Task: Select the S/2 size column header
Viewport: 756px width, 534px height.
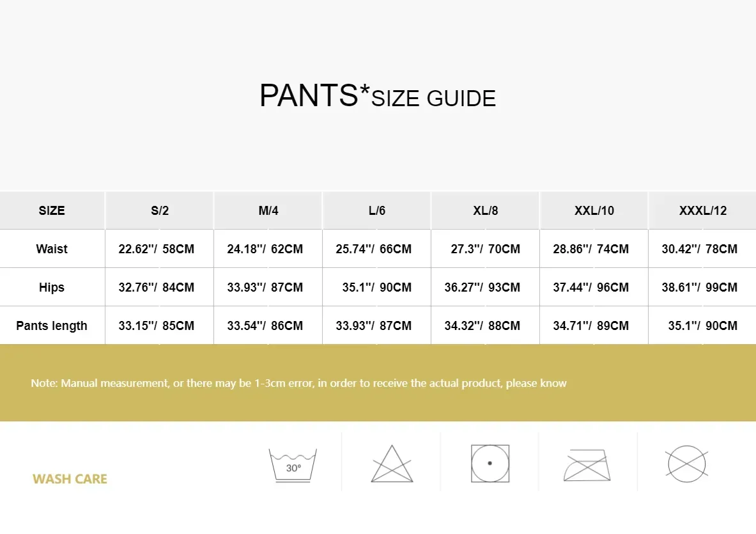Action: click(160, 210)
